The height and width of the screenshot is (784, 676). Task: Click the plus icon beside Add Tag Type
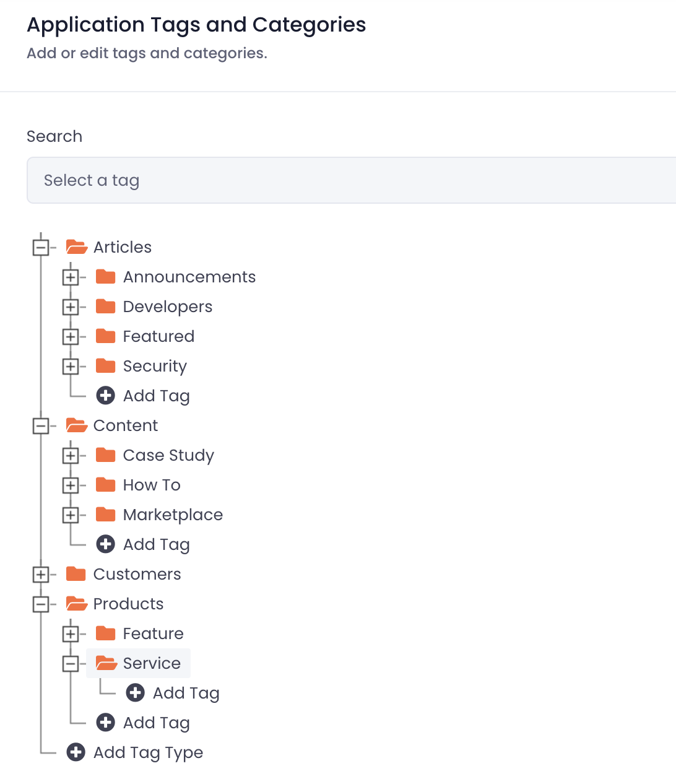pos(76,752)
